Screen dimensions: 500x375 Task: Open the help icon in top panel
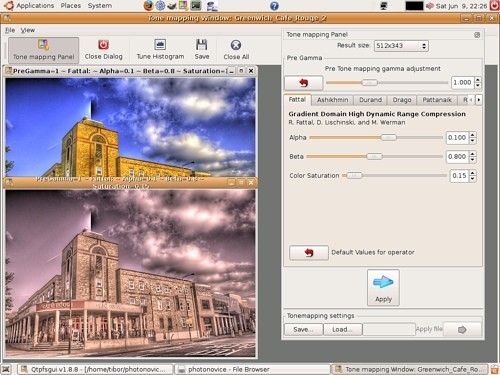pos(274,6)
